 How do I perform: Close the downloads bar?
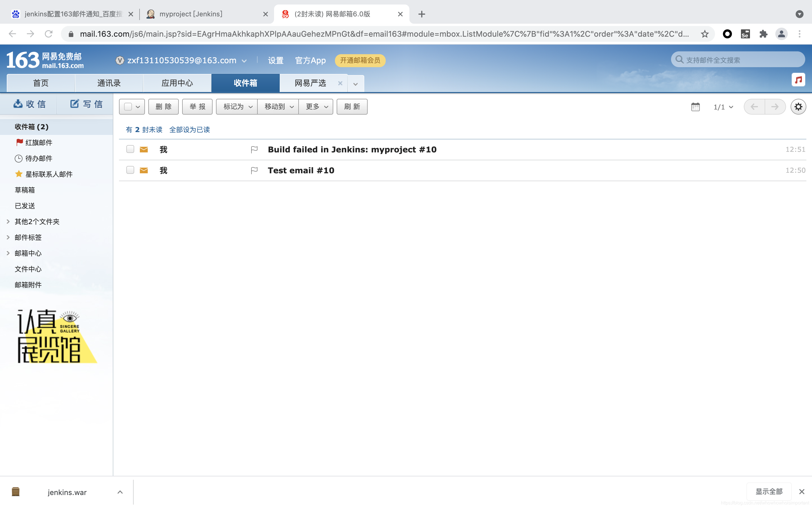coord(802,492)
